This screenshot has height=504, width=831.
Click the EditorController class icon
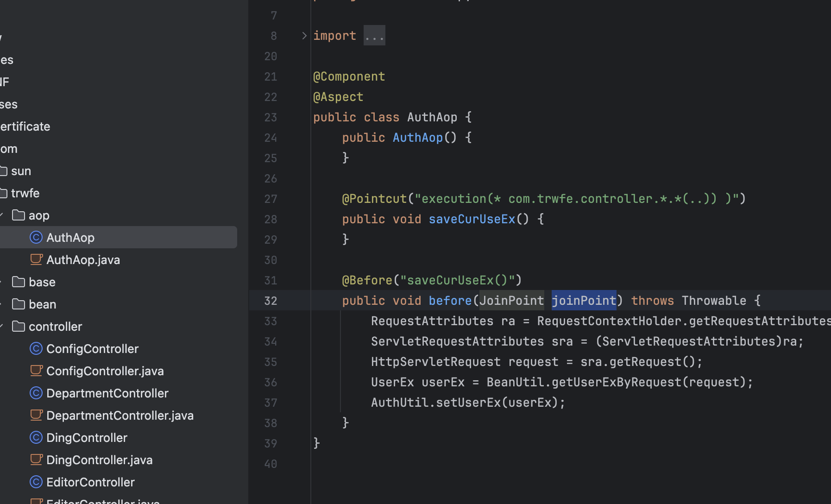[36, 482]
